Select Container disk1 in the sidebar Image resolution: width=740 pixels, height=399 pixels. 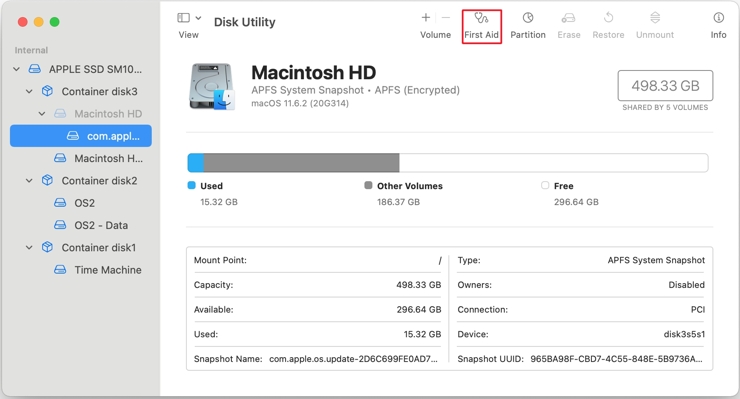click(x=81, y=247)
